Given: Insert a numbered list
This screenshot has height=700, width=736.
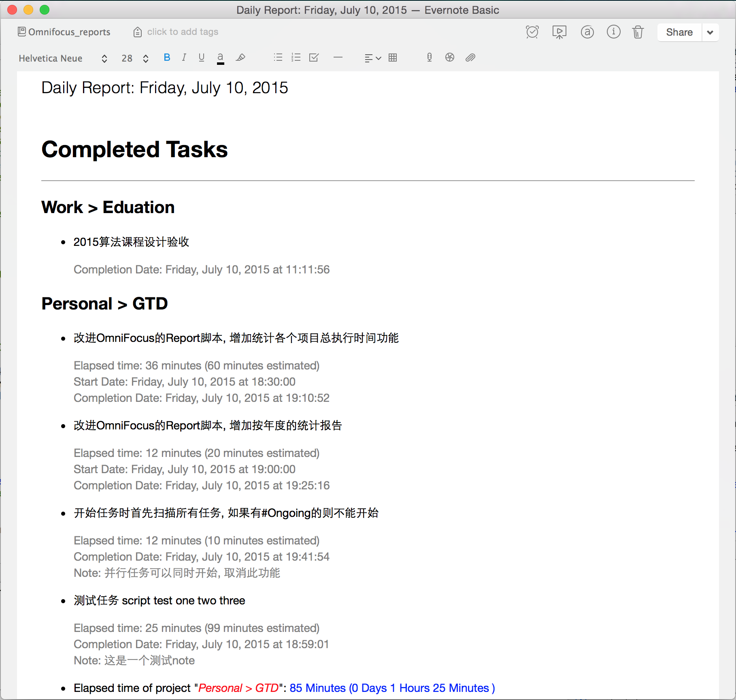Looking at the screenshot, I should pos(296,58).
